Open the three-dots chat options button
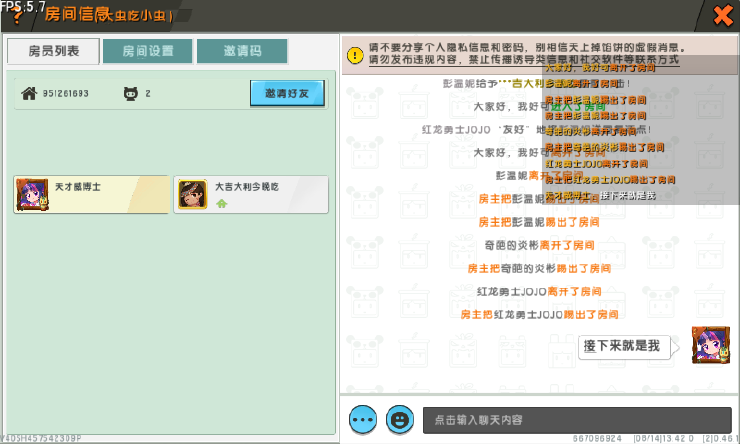740x444 pixels. click(363, 419)
